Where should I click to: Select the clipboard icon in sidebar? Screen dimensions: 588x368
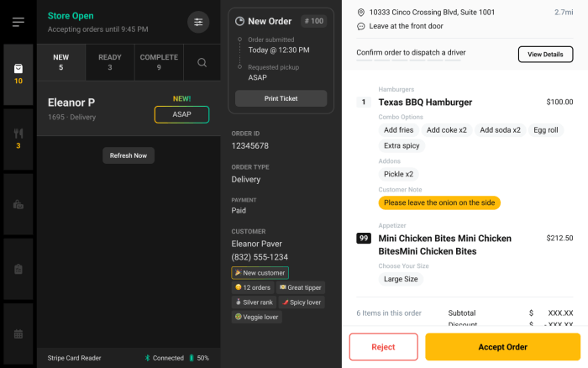click(x=18, y=269)
